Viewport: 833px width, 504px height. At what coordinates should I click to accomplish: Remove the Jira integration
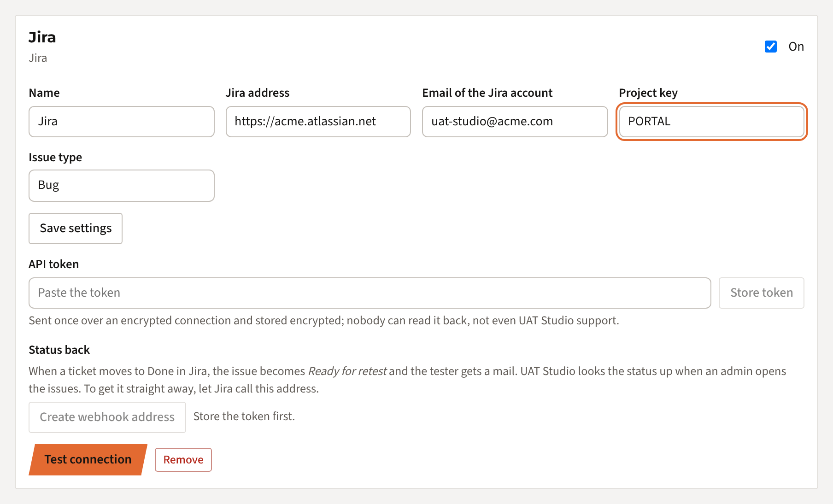(183, 460)
